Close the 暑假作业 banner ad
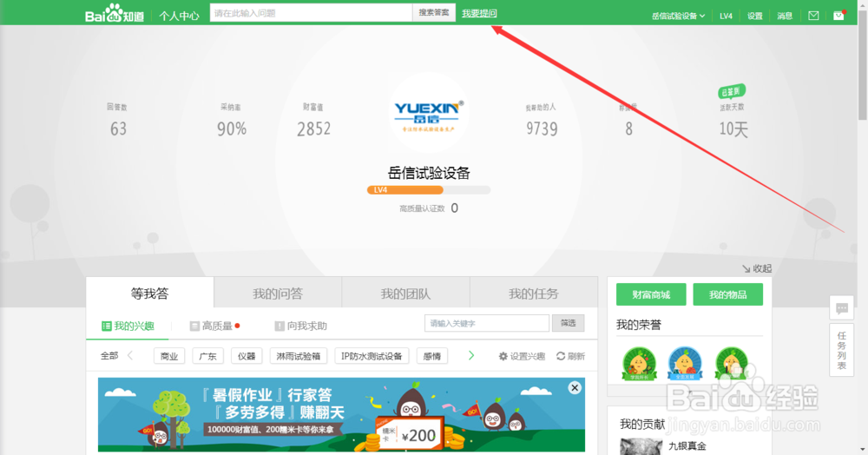868x455 pixels. 575,387
